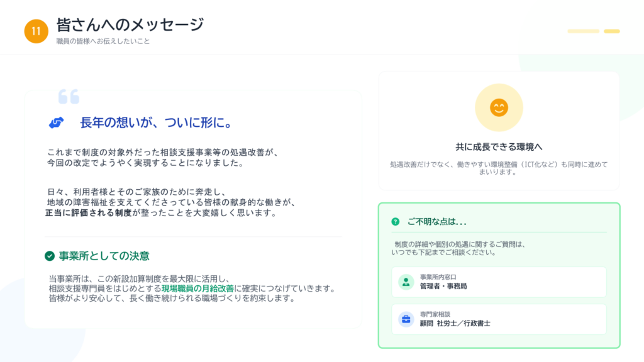This screenshot has height=362, width=644.
Task: Select the 顧問 社労士／行政書士 contact card
Action: pos(499,319)
